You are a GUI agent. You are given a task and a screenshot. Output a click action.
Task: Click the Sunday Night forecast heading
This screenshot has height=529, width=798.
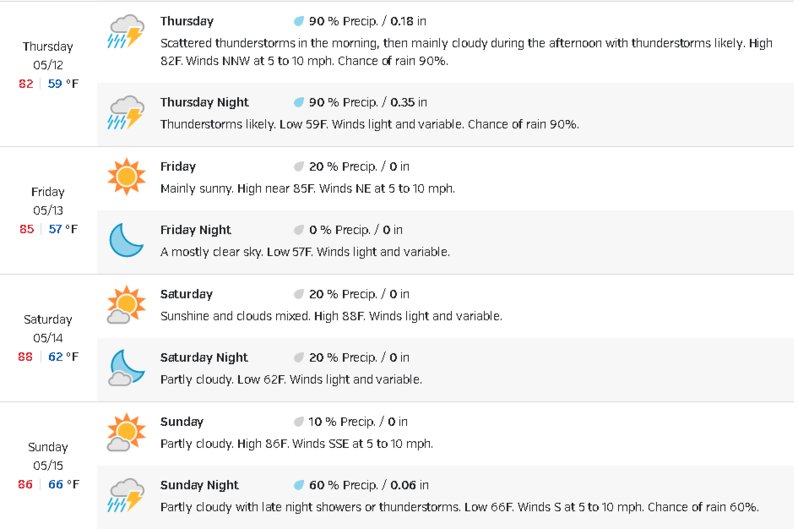[x=199, y=485]
